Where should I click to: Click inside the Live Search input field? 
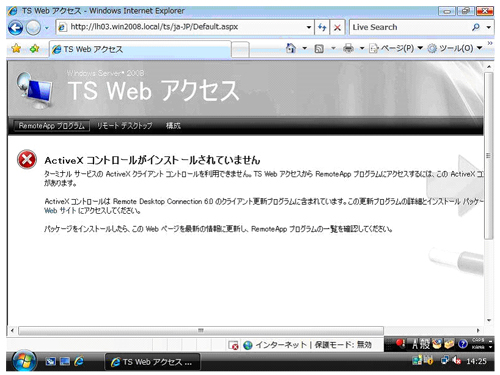click(x=410, y=27)
